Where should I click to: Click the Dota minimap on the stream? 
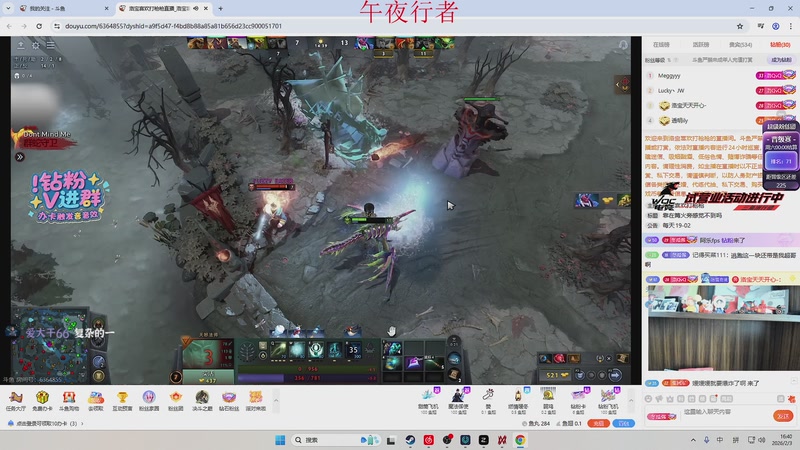[51, 344]
